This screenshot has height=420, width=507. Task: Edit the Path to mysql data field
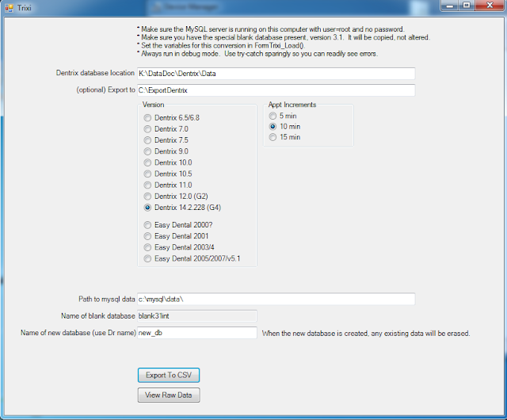tap(276, 299)
